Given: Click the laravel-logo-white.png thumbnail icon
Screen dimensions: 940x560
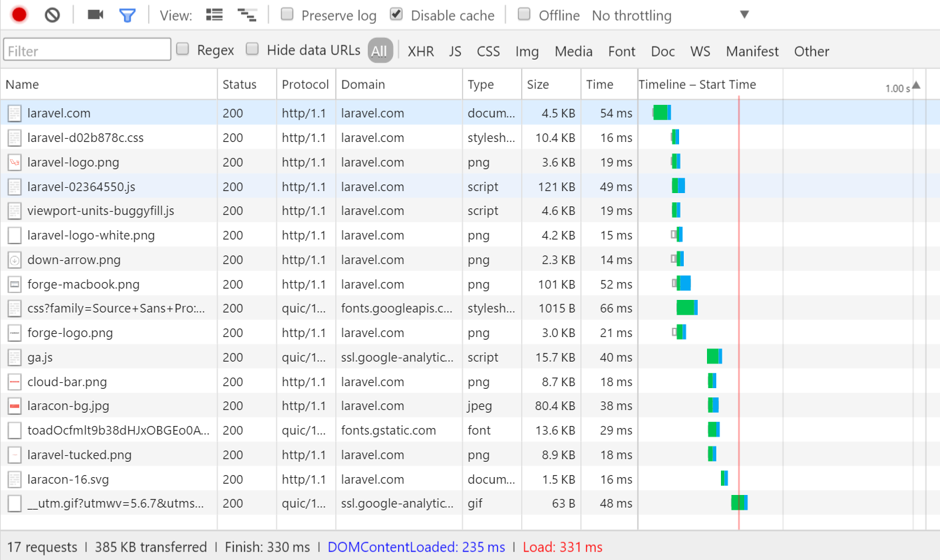Looking at the screenshot, I should [15, 236].
